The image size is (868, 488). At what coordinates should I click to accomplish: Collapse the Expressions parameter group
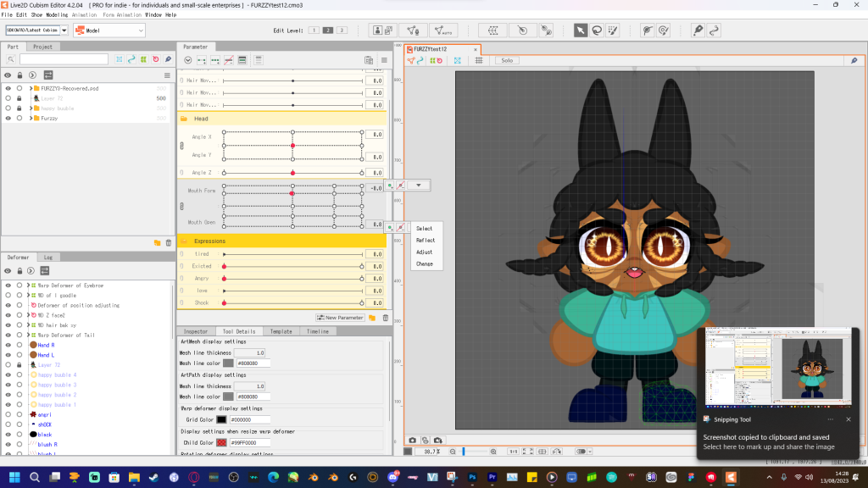point(184,241)
